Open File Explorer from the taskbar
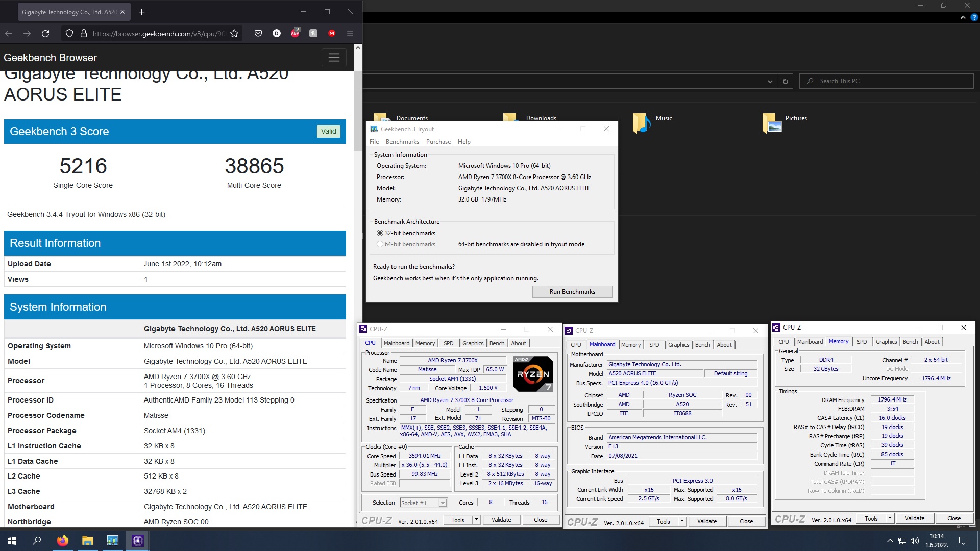980x551 pixels. tap(87, 541)
